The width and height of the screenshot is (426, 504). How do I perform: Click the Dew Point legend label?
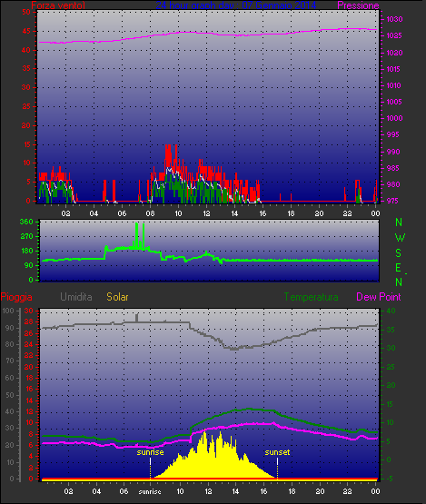pyautogui.click(x=379, y=297)
